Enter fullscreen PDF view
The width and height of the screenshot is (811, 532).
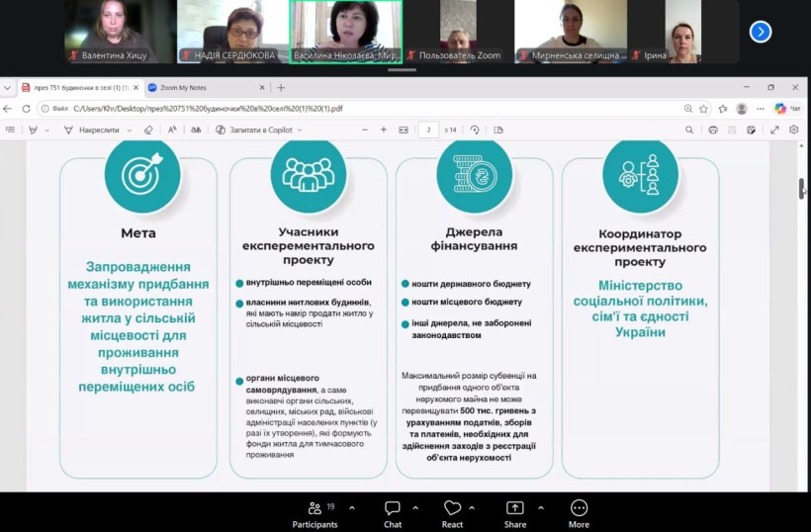pyautogui.click(x=774, y=131)
